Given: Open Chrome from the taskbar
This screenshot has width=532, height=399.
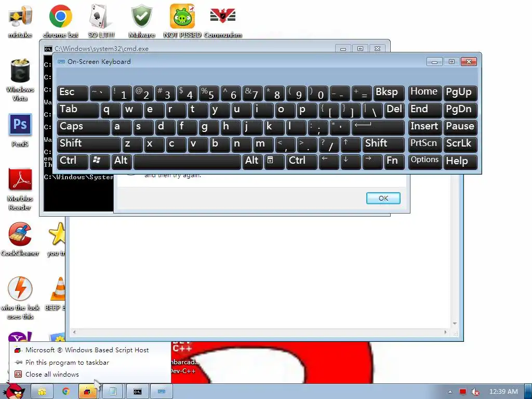Looking at the screenshot, I should point(66,392).
